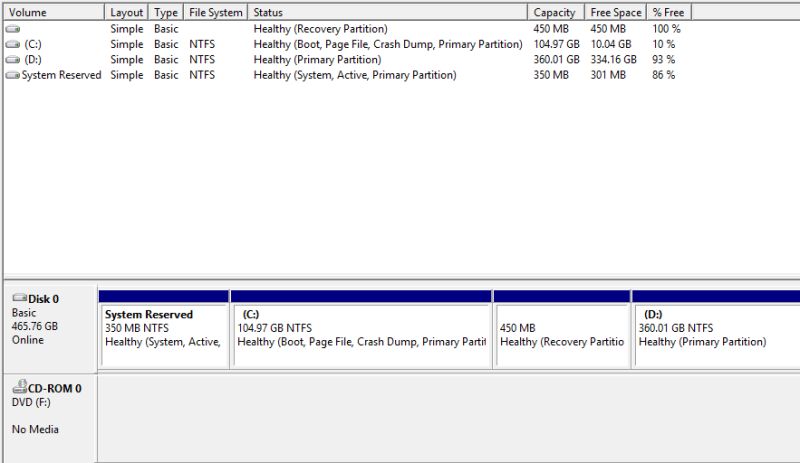Click the Online status under Disk 0
Viewport: 800px width, 463px height.
click(28, 340)
